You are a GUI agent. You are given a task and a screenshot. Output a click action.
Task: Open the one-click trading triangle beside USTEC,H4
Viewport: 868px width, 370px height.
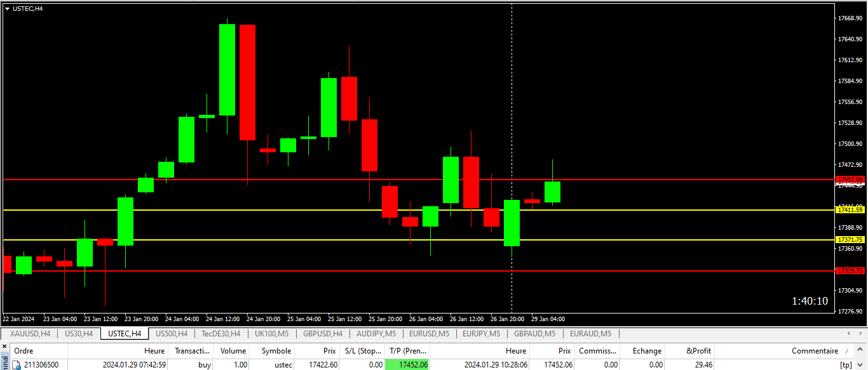7,8
